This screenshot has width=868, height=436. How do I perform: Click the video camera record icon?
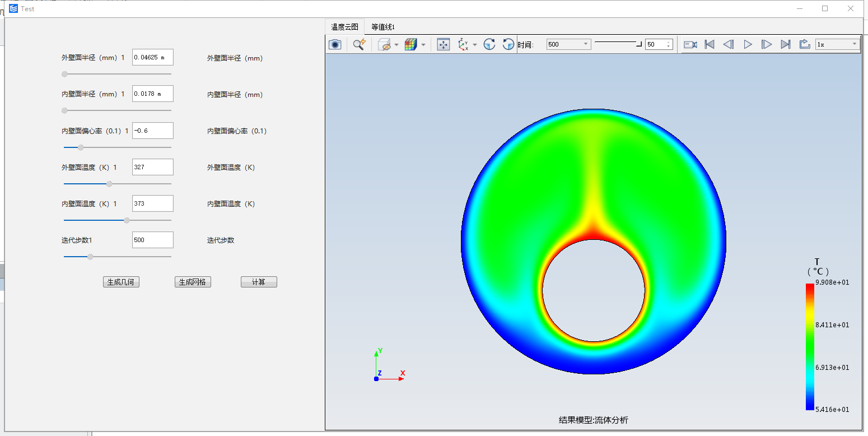coord(690,44)
